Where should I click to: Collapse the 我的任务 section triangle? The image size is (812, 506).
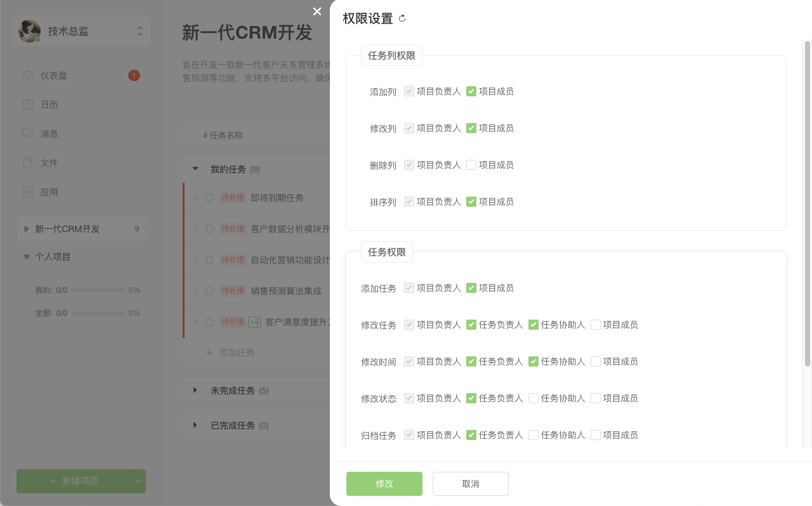(x=196, y=169)
